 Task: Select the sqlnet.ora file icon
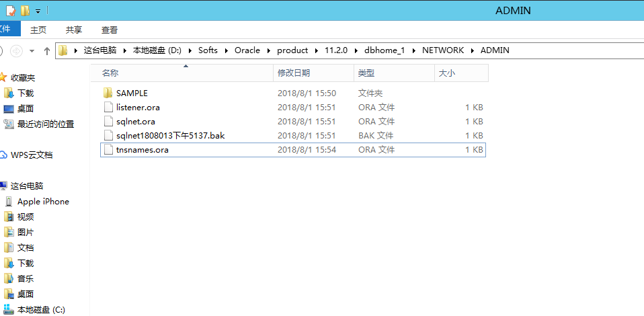click(x=108, y=122)
